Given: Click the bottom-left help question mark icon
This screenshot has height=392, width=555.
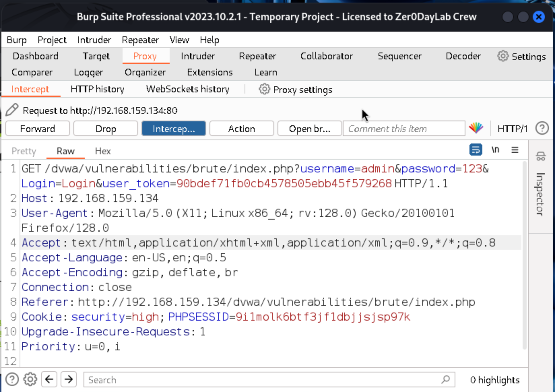Looking at the screenshot, I should [x=12, y=379].
